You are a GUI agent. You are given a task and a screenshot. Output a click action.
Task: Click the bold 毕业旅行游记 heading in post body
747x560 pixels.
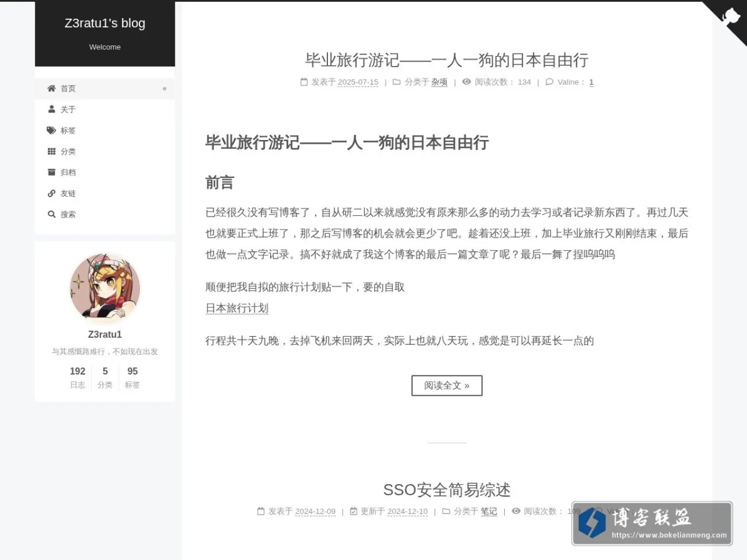pyautogui.click(x=347, y=142)
